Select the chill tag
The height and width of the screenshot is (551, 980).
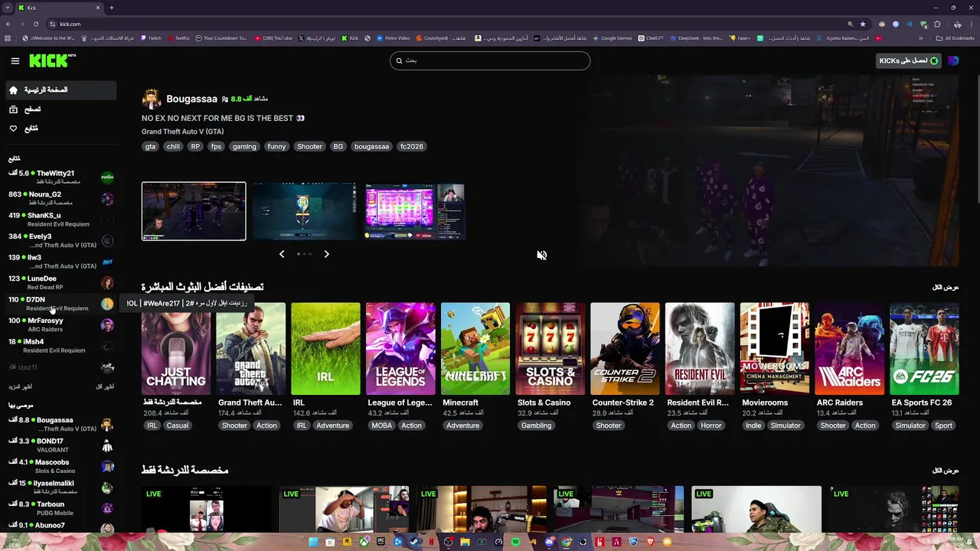pyautogui.click(x=173, y=146)
